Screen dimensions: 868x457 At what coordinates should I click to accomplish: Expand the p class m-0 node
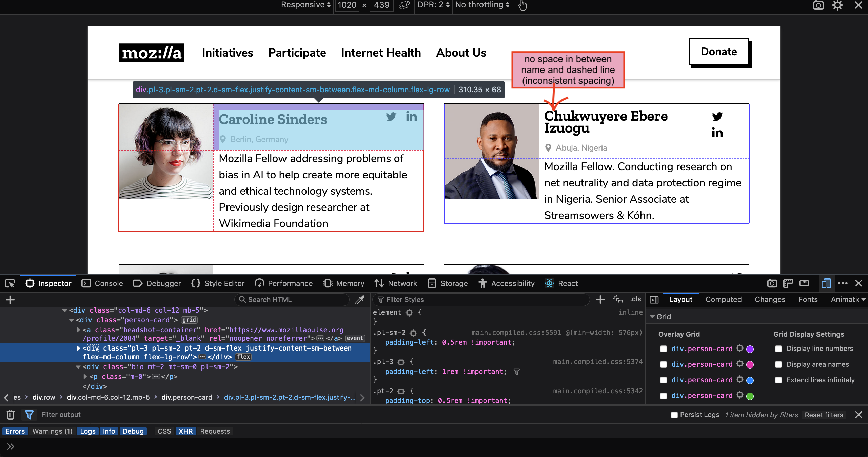pyautogui.click(x=85, y=376)
